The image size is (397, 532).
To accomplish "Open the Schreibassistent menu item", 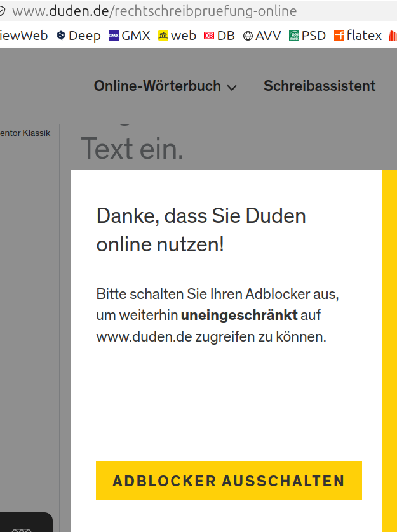I will (x=320, y=86).
